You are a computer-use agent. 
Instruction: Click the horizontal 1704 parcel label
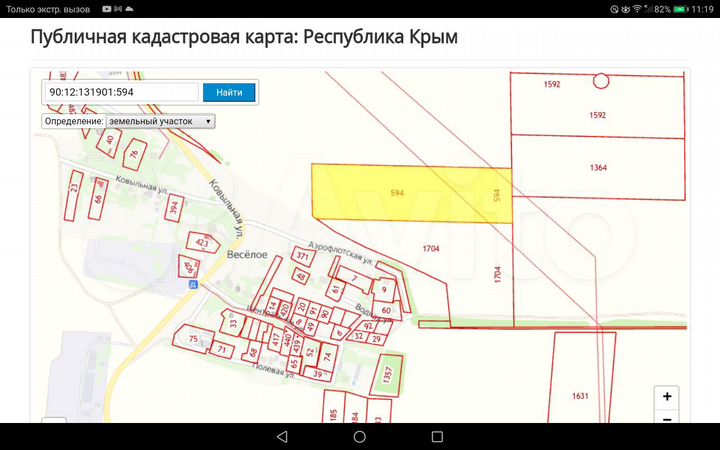pos(431,248)
